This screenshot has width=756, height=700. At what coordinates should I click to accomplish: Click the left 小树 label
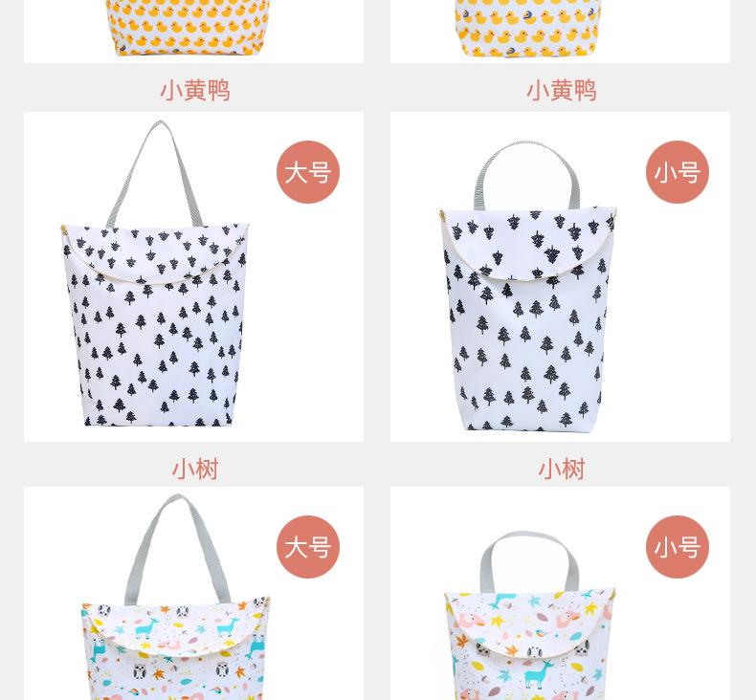[195, 469]
